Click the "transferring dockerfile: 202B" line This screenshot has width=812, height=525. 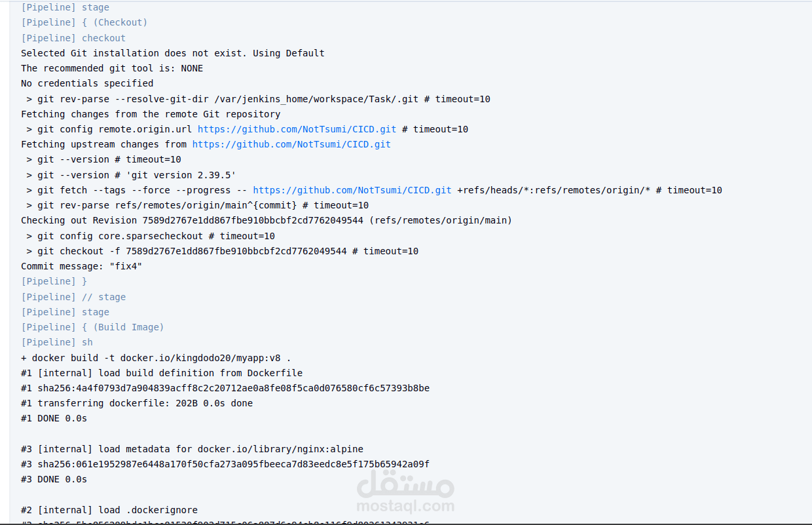click(x=136, y=403)
